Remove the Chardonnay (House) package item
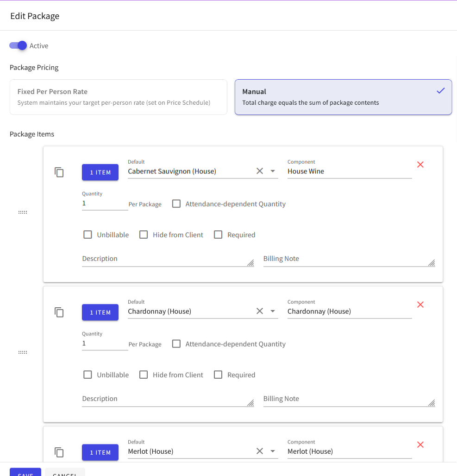The height and width of the screenshot is (476, 457). (420, 305)
